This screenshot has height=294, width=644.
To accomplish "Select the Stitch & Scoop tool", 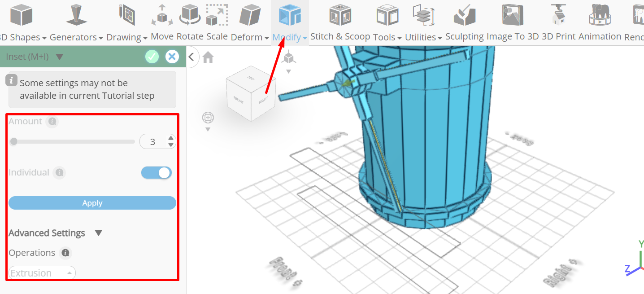I will coord(340,22).
